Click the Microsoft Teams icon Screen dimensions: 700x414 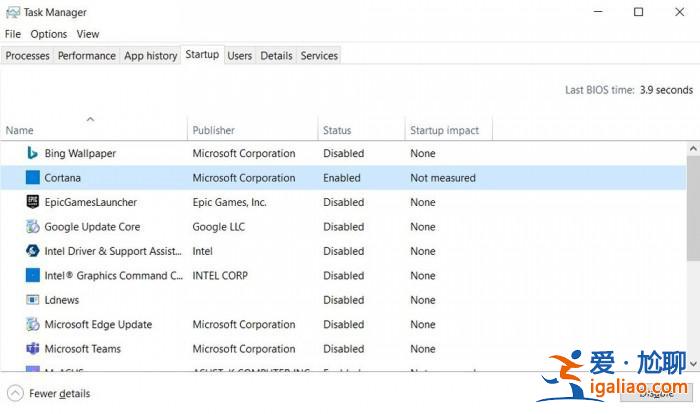pos(33,349)
